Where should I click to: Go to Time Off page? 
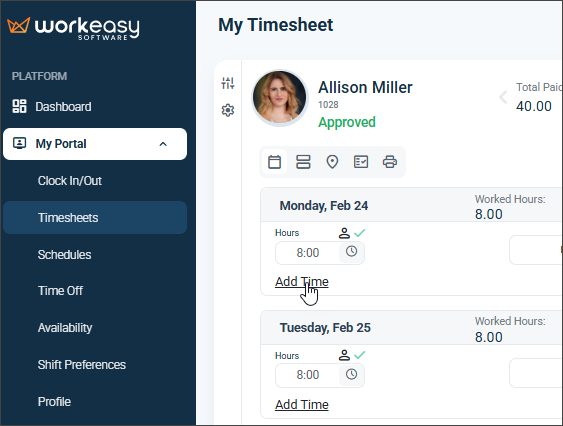pos(60,291)
